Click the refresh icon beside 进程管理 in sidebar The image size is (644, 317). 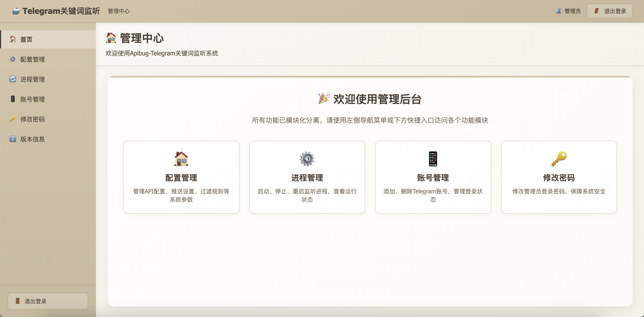click(x=13, y=79)
